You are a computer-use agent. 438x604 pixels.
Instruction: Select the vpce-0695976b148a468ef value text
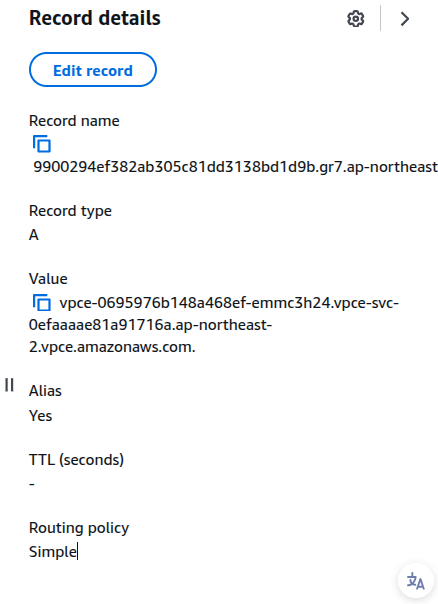pos(214,325)
